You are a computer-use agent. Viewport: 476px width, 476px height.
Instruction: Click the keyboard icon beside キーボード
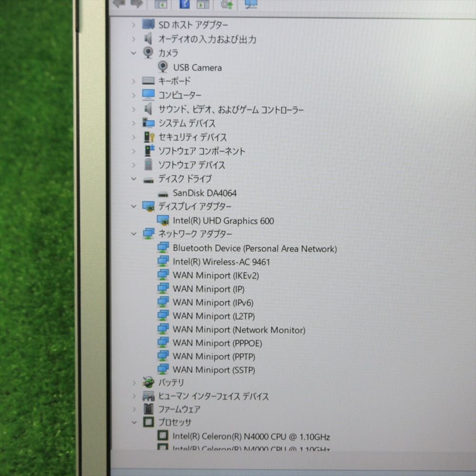[x=148, y=81]
